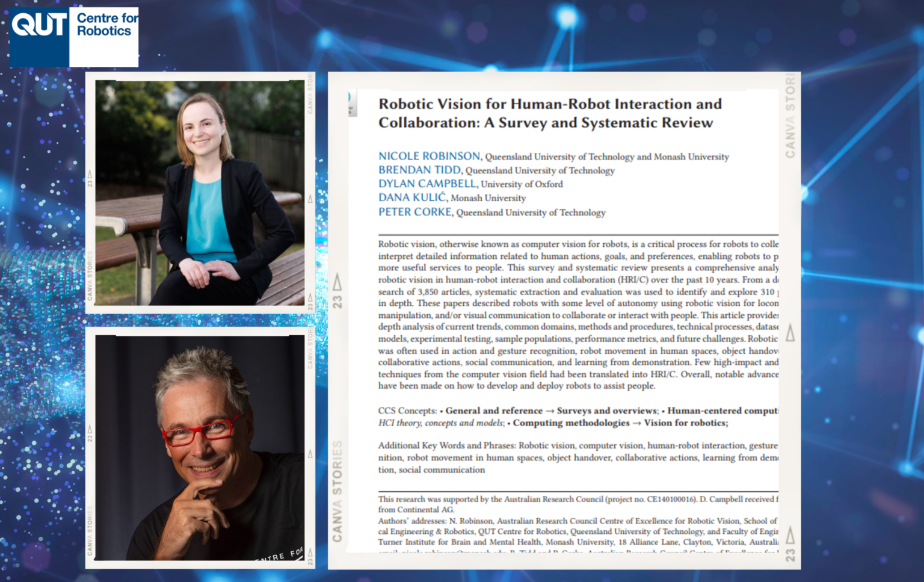Click author name DANA KULIĆ

coord(413,197)
